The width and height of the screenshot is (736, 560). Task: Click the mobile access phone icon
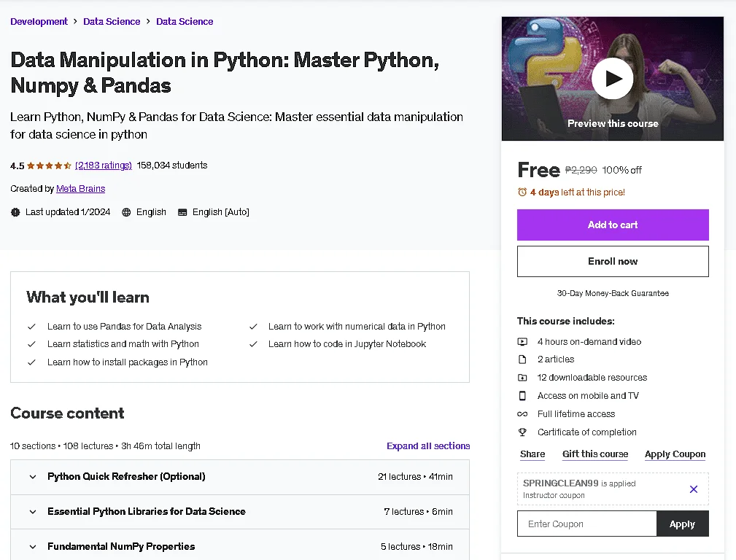522,396
